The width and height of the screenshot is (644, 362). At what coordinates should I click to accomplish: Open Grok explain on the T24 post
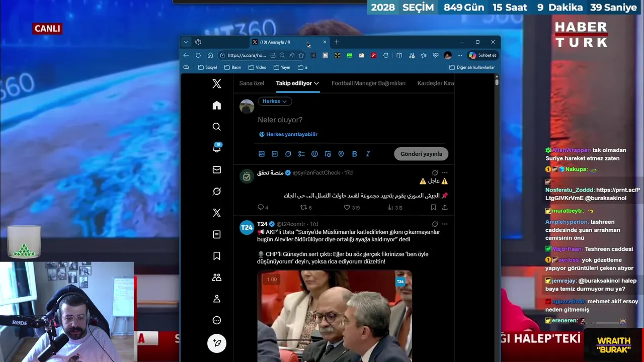tap(435, 224)
